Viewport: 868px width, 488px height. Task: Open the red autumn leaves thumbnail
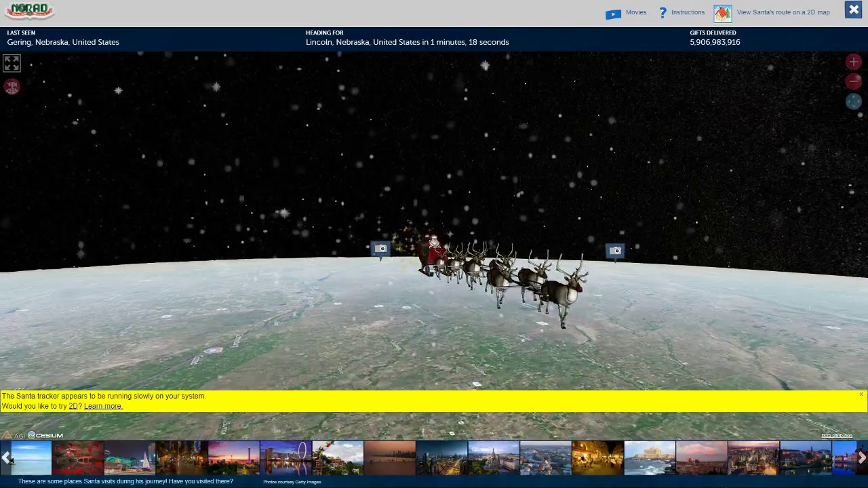[x=78, y=457]
